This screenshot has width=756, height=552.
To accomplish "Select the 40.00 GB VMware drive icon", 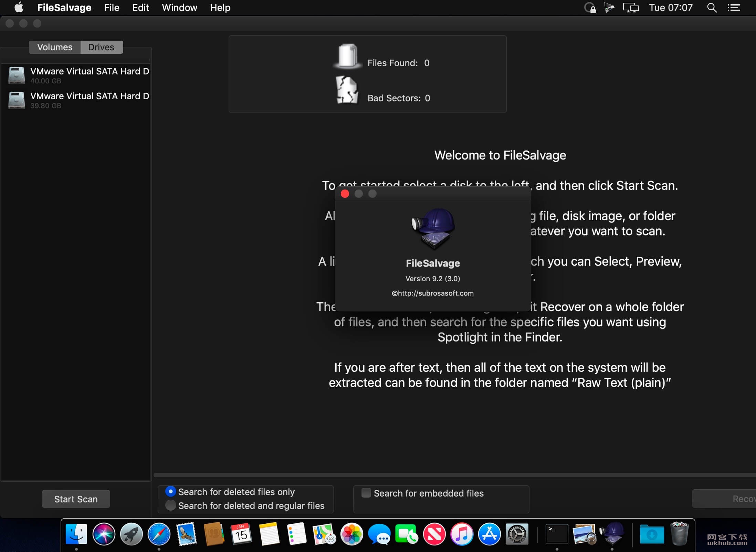I will click(17, 75).
